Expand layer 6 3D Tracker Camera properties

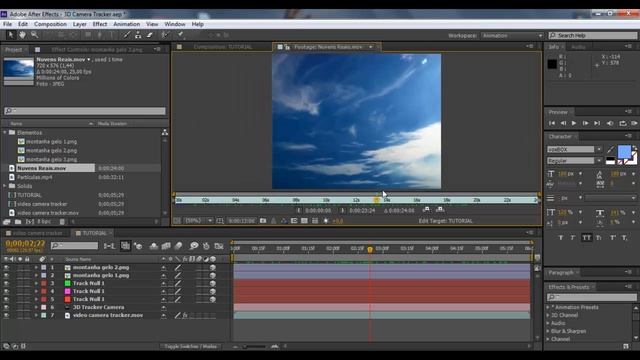36,307
